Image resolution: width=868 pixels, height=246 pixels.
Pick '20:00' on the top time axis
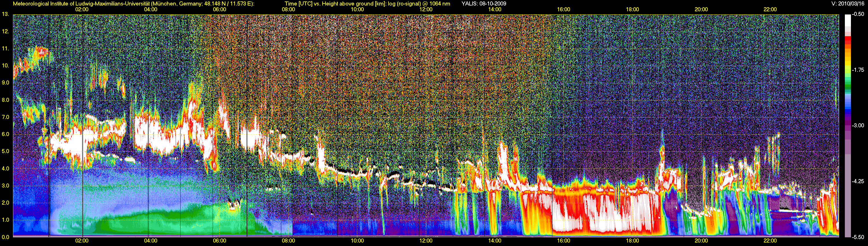[701, 10]
